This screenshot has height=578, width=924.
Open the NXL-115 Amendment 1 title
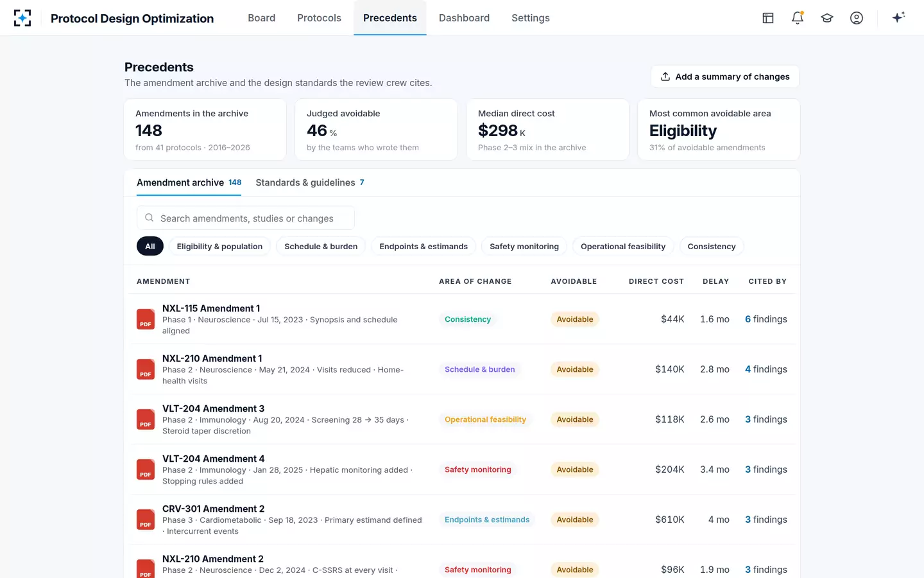tap(211, 308)
